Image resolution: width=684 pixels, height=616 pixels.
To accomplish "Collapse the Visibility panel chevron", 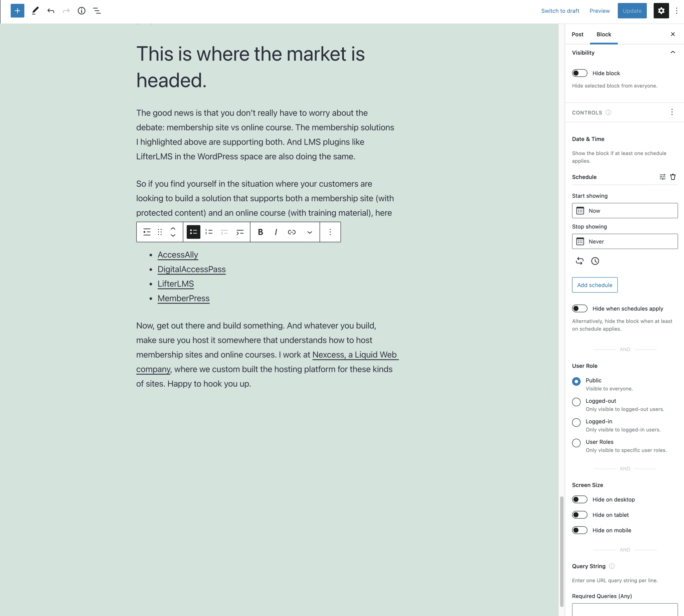I will coord(673,52).
